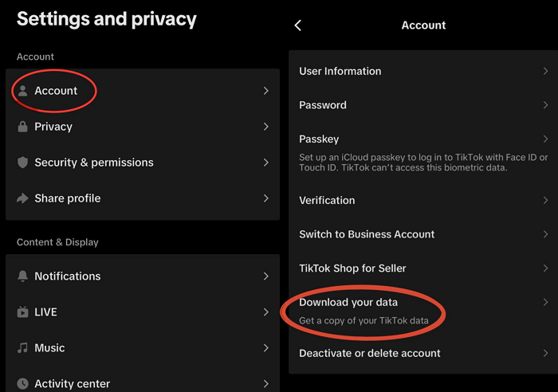Tap Deactivate or delete account
The width and height of the screenshot is (558, 392).
tap(370, 353)
